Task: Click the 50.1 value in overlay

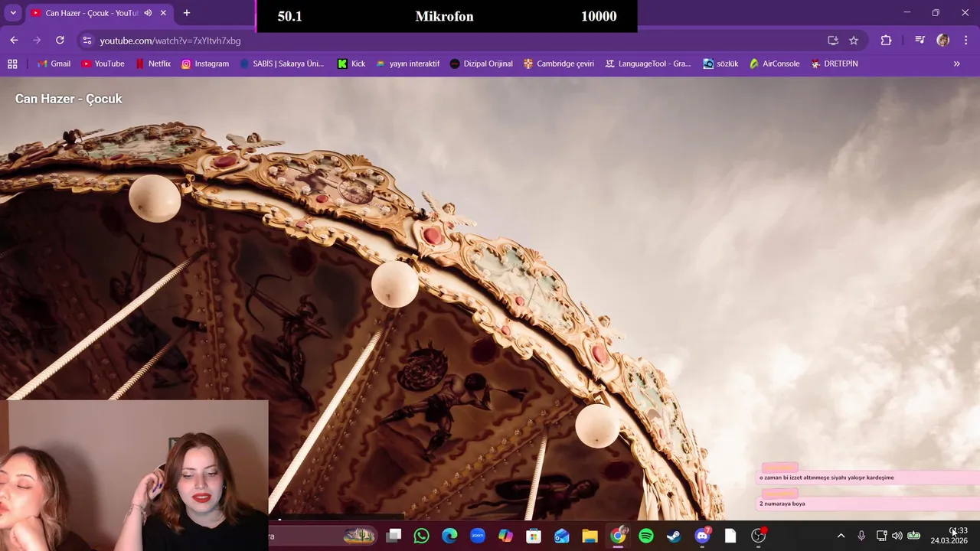Action: point(289,16)
